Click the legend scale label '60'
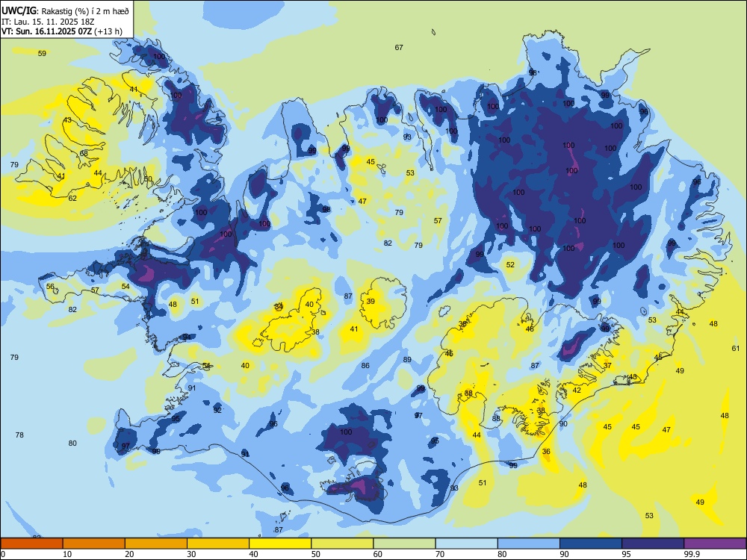The height and width of the screenshot is (560, 747). pos(378,554)
